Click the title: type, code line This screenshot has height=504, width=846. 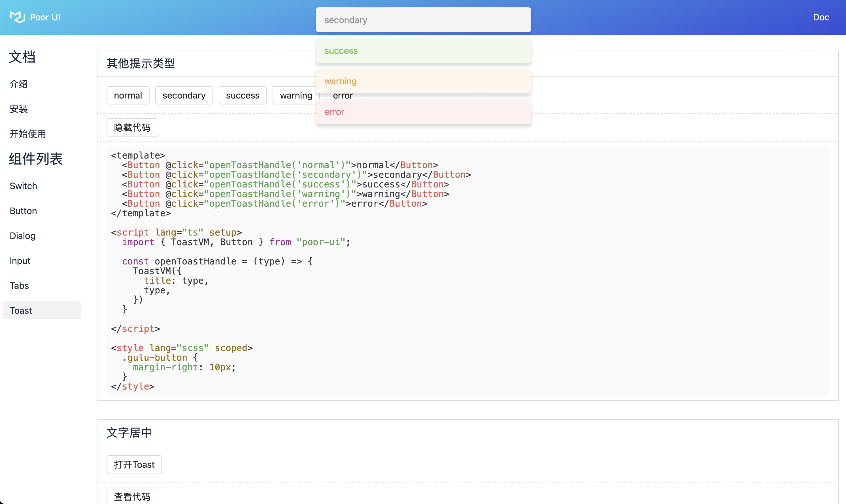click(176, 281)
